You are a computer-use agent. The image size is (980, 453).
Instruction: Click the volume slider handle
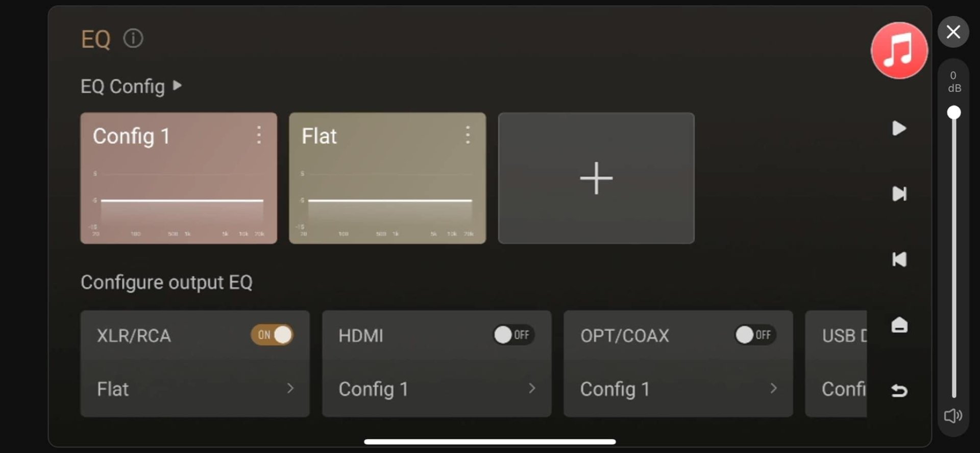click(x=953, y=112)
